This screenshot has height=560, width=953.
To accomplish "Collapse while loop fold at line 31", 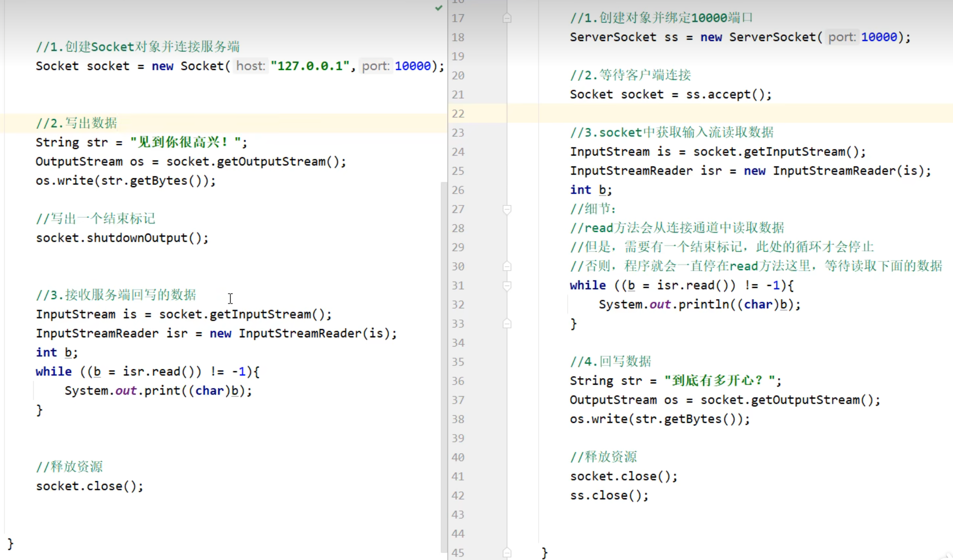I will [x=507, y=285].
